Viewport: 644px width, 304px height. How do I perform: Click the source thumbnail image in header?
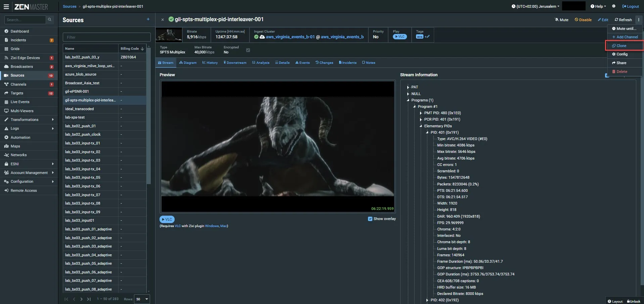pos(169,35)
